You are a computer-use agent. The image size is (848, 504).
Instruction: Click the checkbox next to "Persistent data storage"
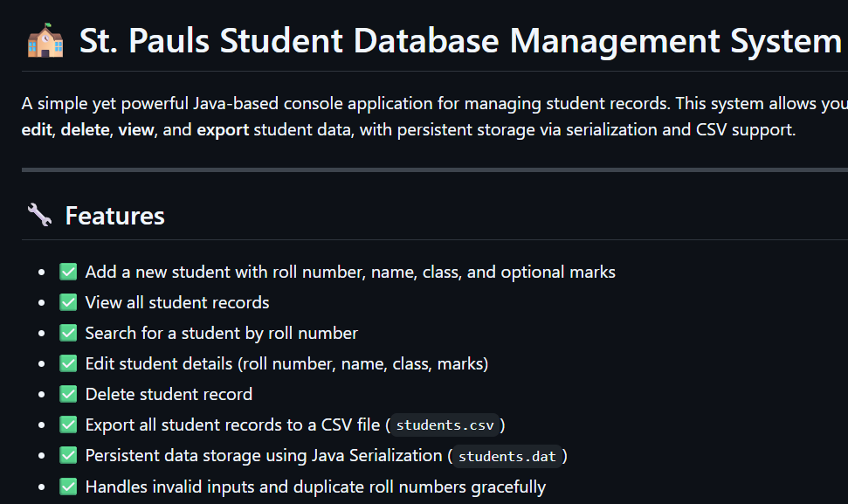[68, 455]
